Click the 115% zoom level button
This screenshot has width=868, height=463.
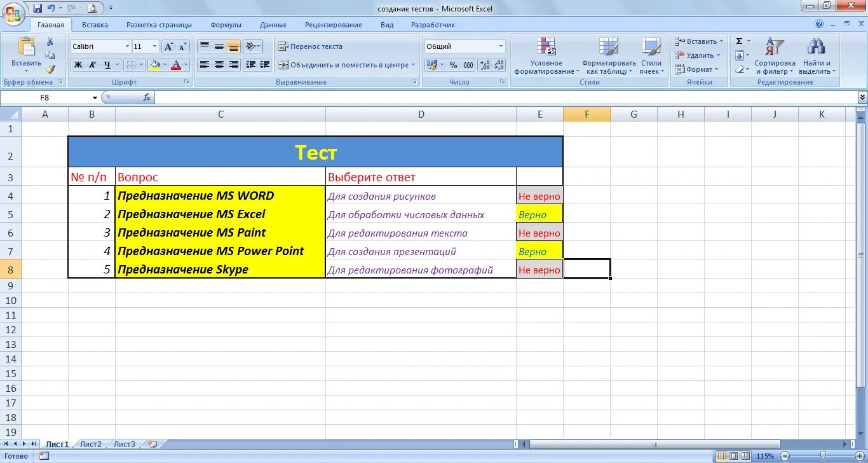(x=765, y=456)
